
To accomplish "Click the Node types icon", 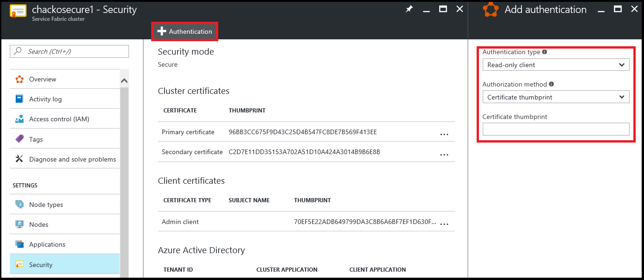I will coord(19,204).
